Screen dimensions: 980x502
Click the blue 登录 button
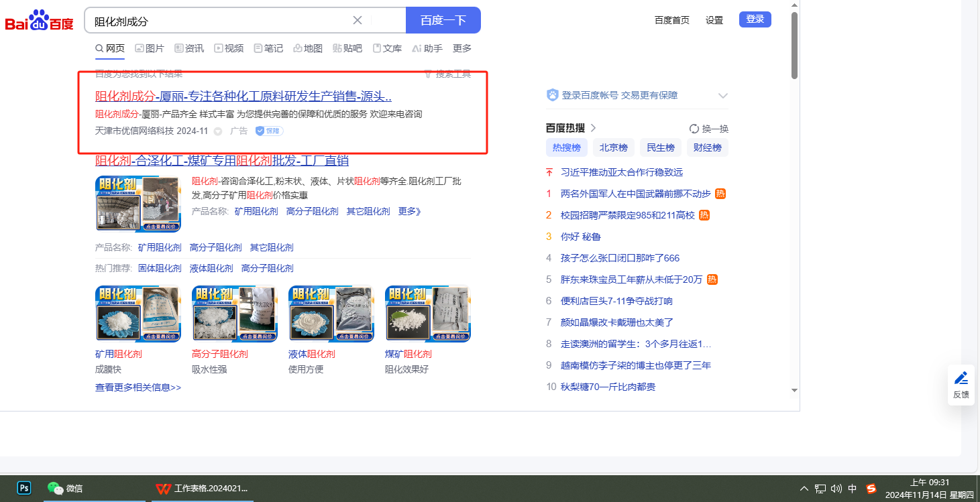pyautogui.click(x=755, y=19)
